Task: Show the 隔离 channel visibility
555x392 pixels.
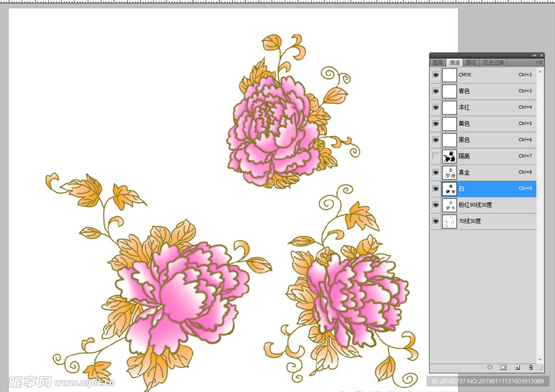Action: coord(436,156)
